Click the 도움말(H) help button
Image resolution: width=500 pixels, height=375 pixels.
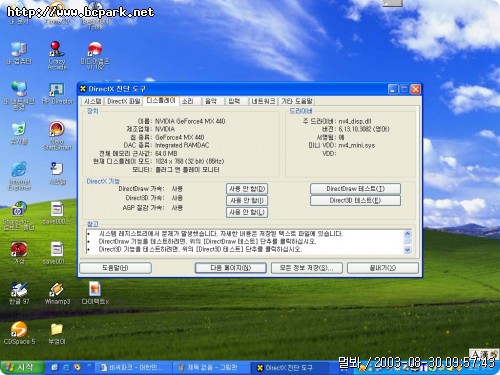tap(115, 268)
